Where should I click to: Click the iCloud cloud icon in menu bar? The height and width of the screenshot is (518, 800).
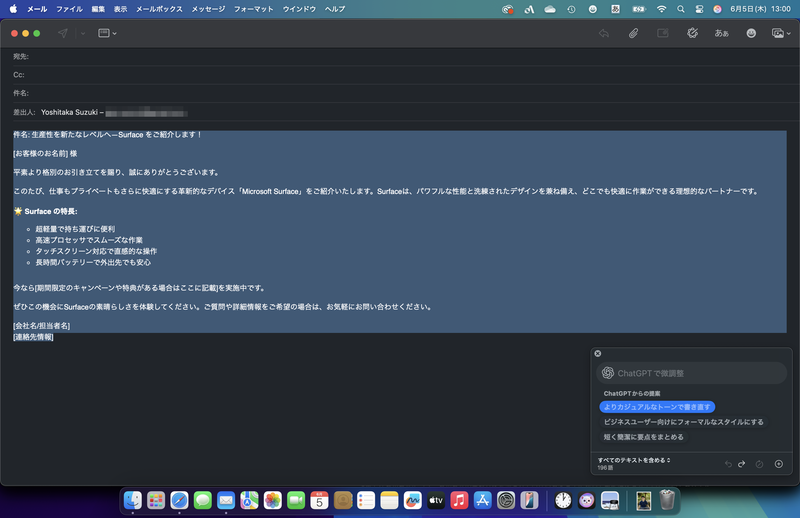[x=550, y=9]
